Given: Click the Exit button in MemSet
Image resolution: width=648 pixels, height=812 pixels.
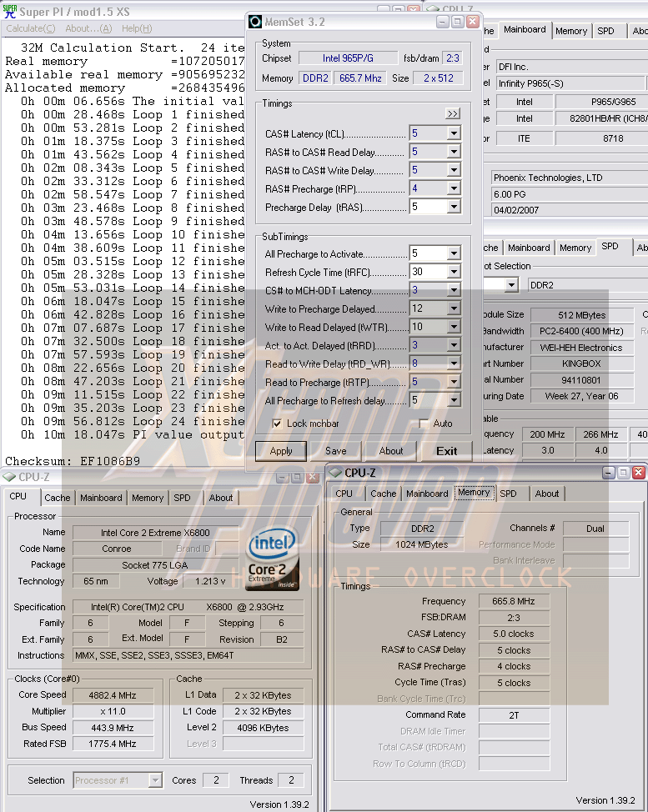Looking at the screenshot, I should click(x=446, y=451).
